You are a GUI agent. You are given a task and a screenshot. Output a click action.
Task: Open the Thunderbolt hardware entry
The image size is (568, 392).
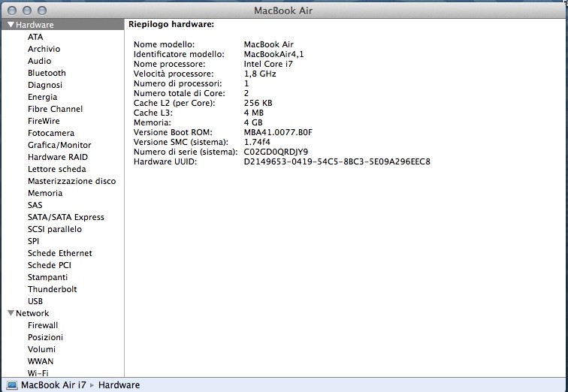(52, 289)
